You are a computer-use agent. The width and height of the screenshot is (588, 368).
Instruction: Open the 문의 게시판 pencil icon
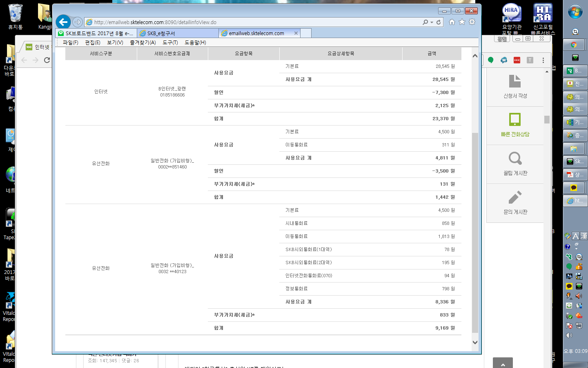click(514, 196)
